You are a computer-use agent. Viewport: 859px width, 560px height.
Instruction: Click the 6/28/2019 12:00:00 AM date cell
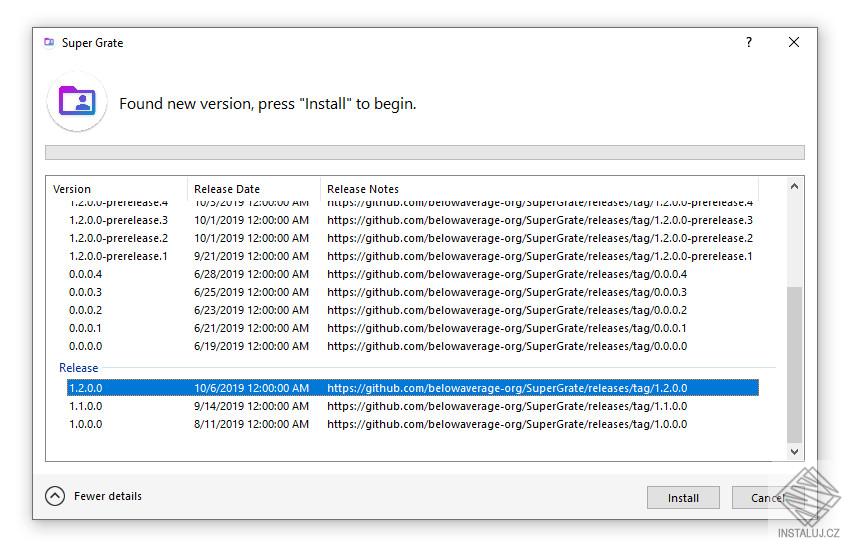(x=251, y=274)
